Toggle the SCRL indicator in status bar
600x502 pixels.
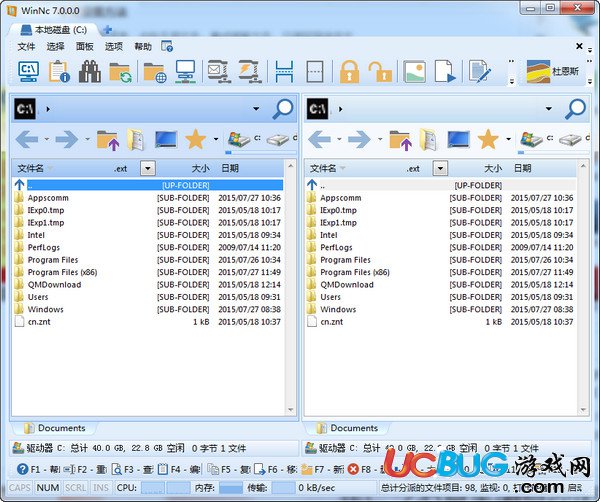click(75, 487)
